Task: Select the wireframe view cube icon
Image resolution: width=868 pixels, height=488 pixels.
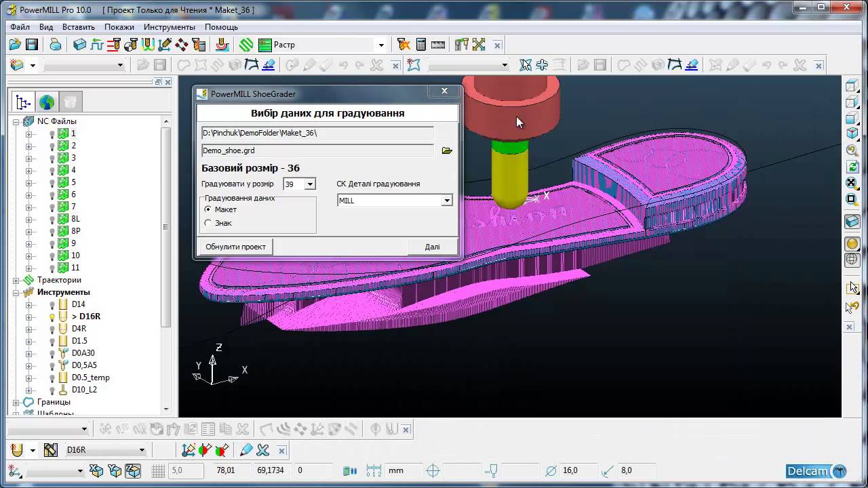Action: pos(852,85)
